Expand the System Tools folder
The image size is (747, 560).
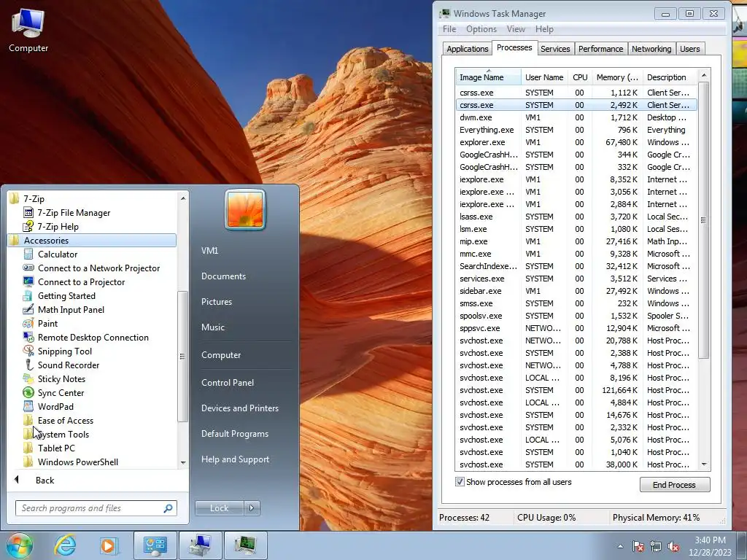coord(63,434)
